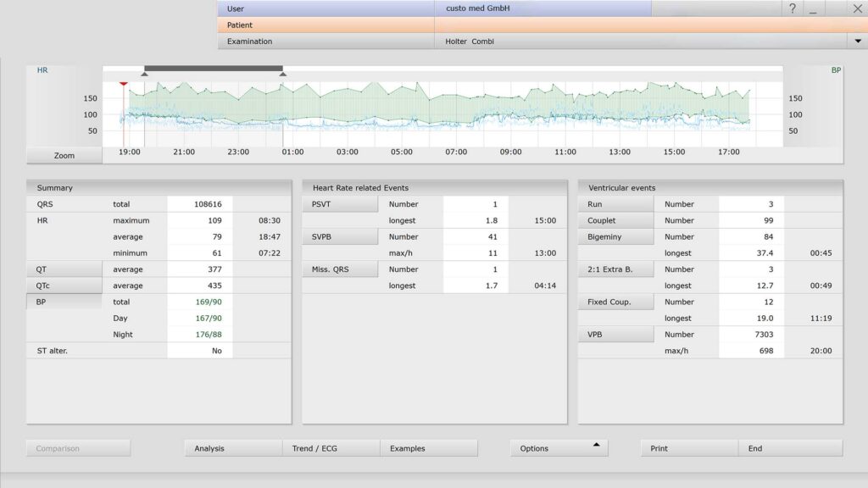Open Bigeminy events

click(616, 236)
